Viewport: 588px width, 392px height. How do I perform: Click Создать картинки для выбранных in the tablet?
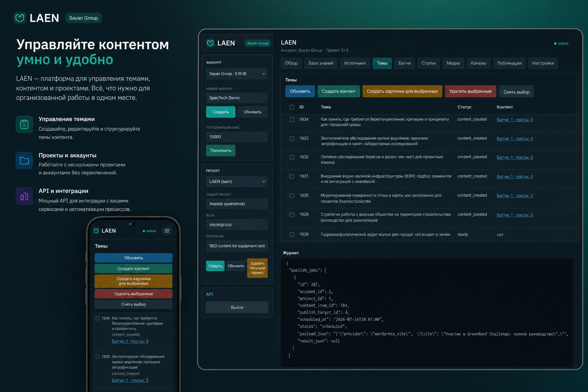(x=402, y=91)
